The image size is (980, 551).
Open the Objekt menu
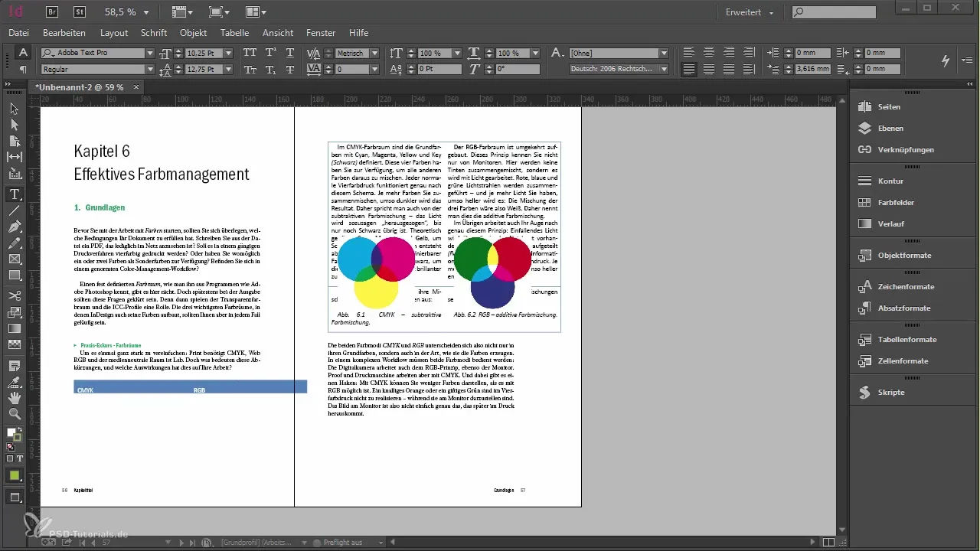click(194, 34)
